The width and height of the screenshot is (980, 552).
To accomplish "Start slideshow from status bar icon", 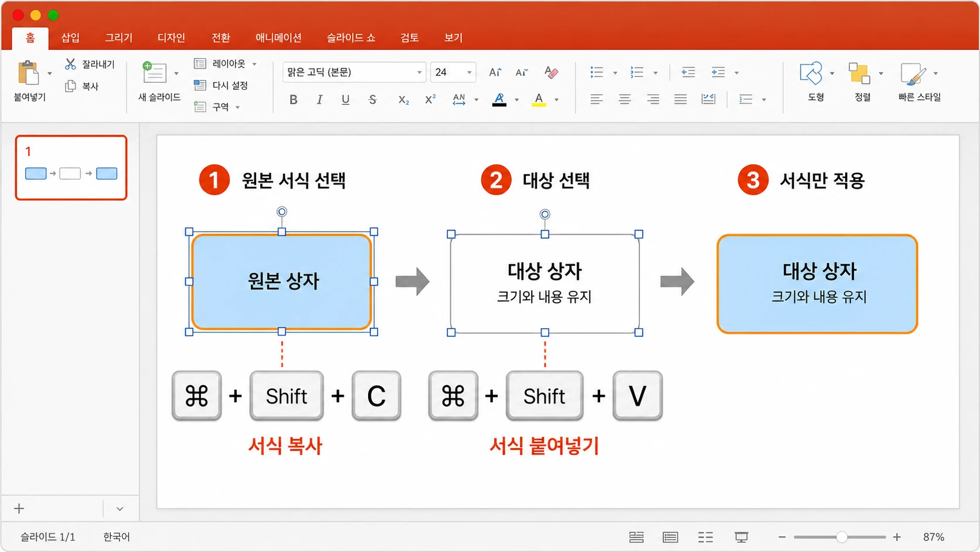I will [x=741, y=537].
